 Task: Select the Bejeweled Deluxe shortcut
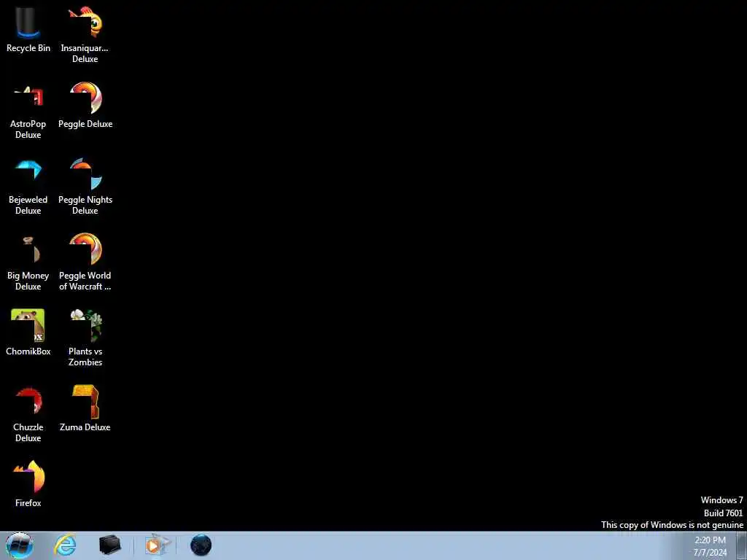[28, 187]
